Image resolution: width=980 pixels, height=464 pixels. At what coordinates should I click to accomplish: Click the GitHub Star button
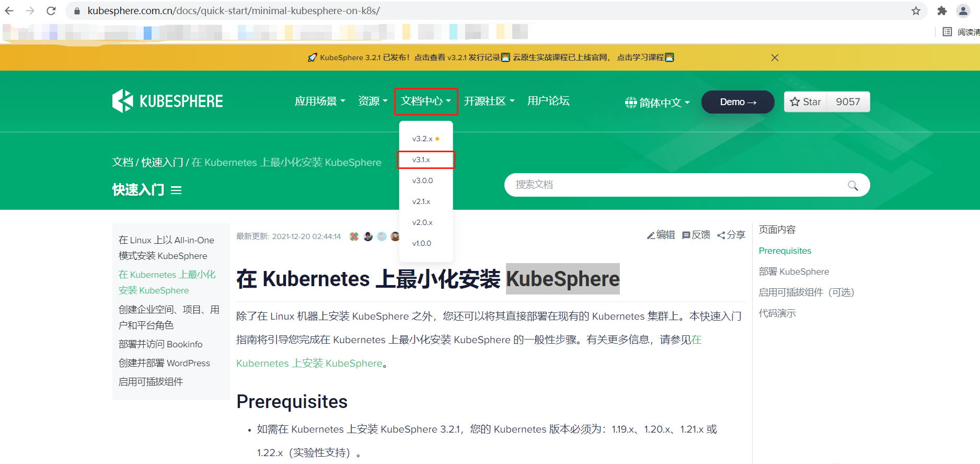coord(805,101)
